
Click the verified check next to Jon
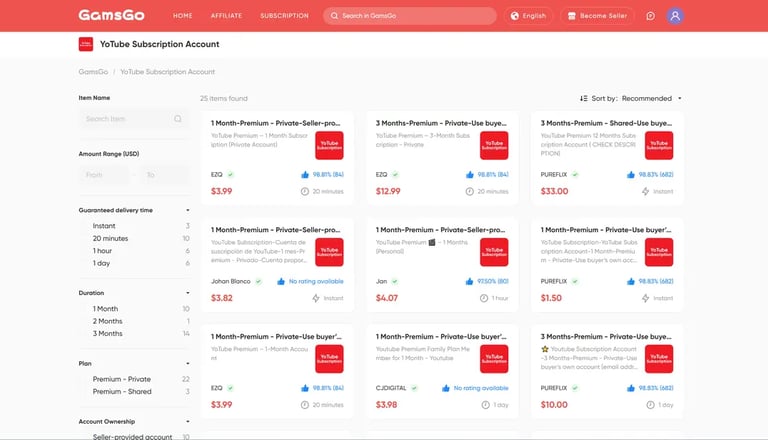[395, 281]
